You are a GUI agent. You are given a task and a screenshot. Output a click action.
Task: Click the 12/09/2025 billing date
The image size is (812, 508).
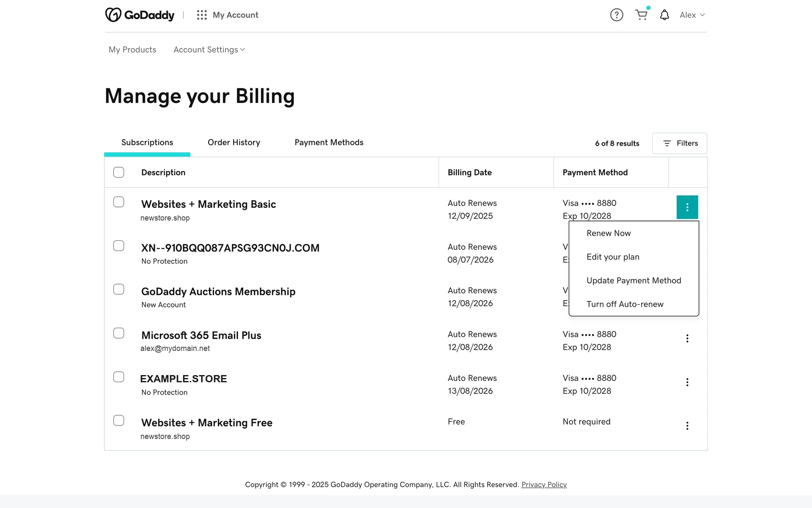[470, 216]
